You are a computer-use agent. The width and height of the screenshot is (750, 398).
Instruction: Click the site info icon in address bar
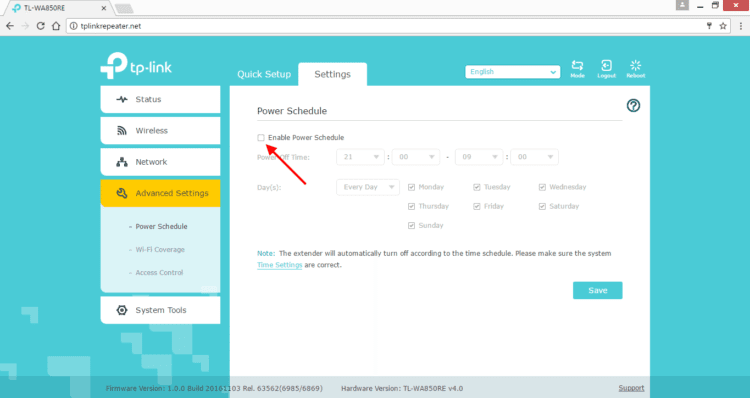pos(74,26)
